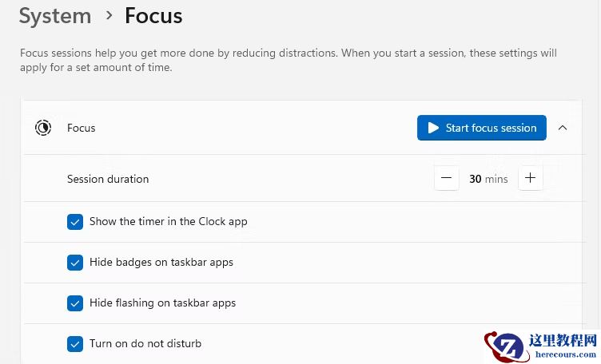This screenshot has height=364, width=601.
Task: Open the herecours.com watermark link
Action: pos(566,354)
